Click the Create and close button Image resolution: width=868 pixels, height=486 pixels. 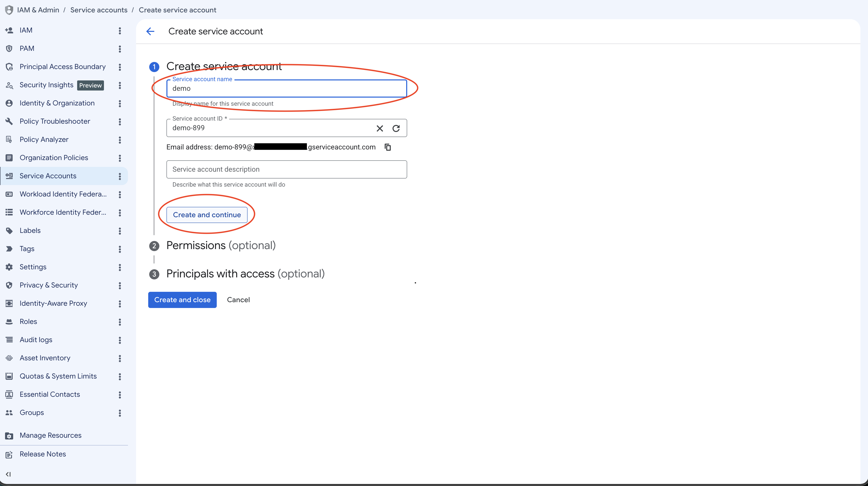182,300
